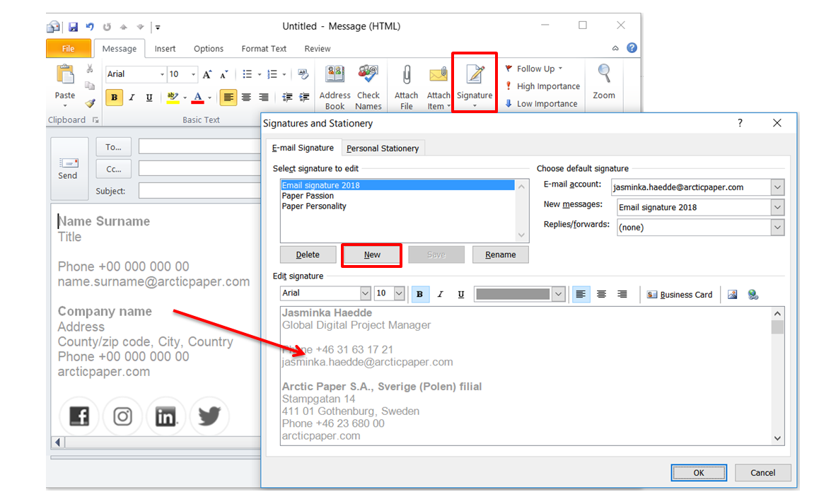Image resolution: width=831 pixels, height=504 pixels.
Task: Click into the Subject field
Action: pyautogui.click(x=200, y=191)
